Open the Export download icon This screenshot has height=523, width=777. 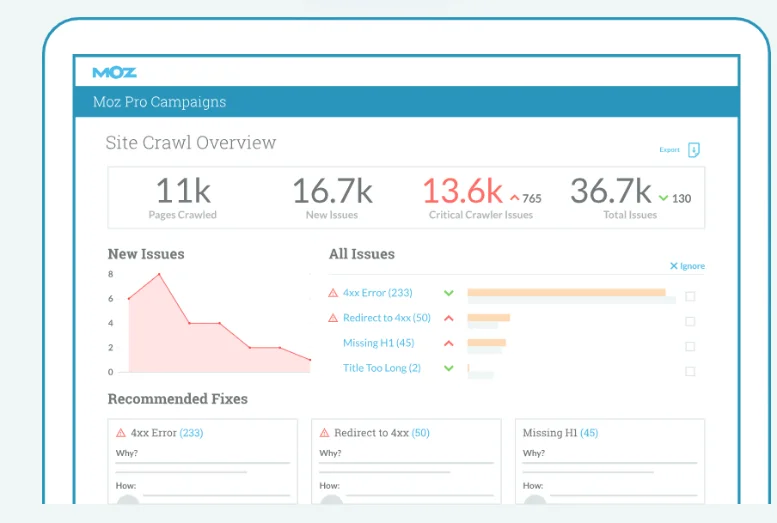tap(694, 150)
